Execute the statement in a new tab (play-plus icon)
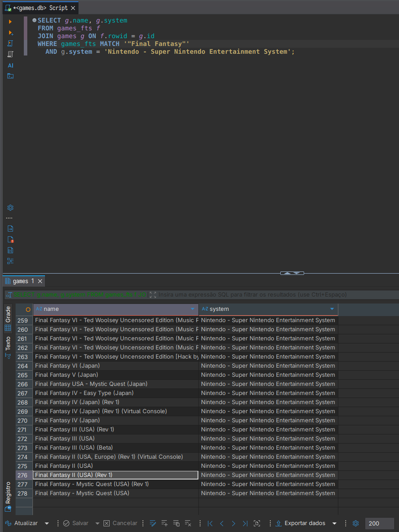399x532 pixels. pos(10,33)
